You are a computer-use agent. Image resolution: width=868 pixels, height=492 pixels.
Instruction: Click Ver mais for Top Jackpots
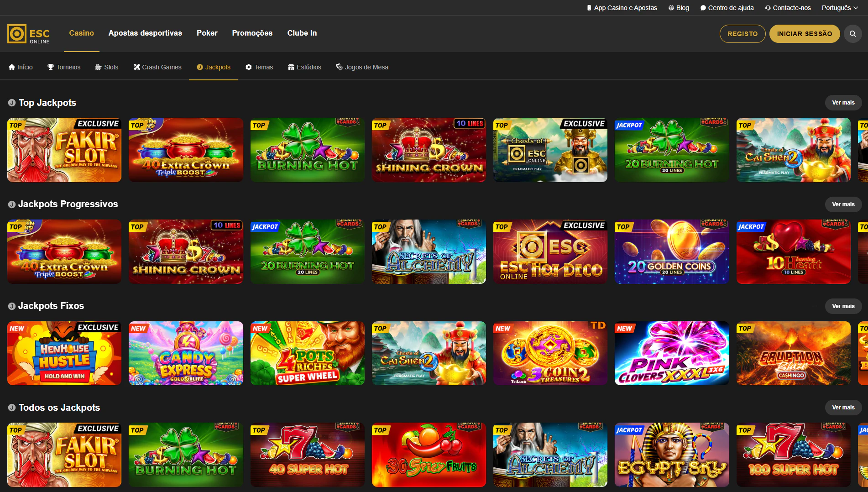tap(843, 103)
